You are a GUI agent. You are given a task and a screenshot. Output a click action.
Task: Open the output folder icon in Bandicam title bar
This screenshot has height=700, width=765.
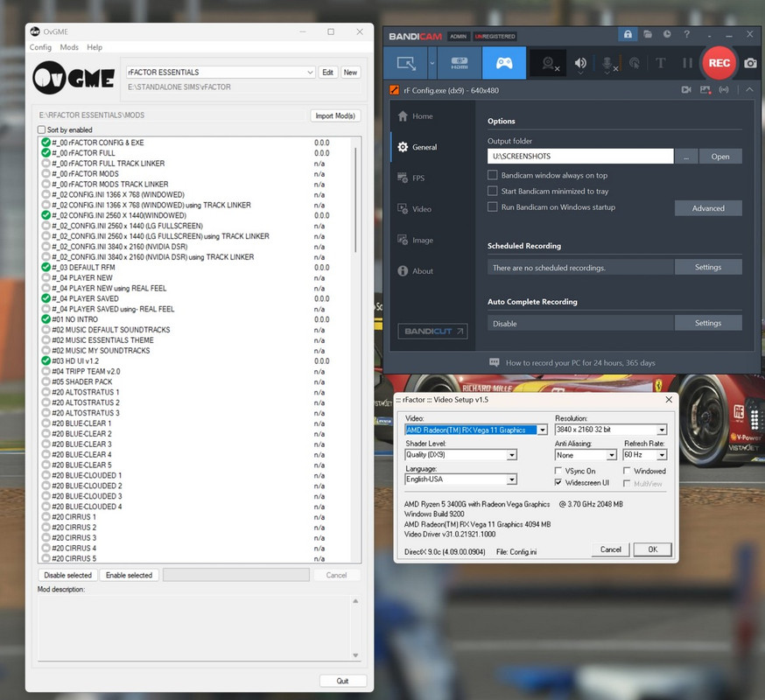(x=648, y=34)
